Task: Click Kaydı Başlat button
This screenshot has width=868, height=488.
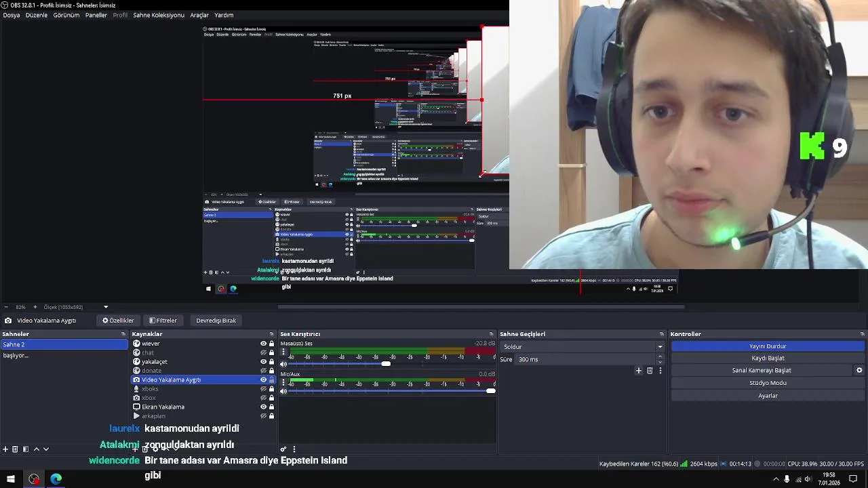Action: click(x=768, y=358)
